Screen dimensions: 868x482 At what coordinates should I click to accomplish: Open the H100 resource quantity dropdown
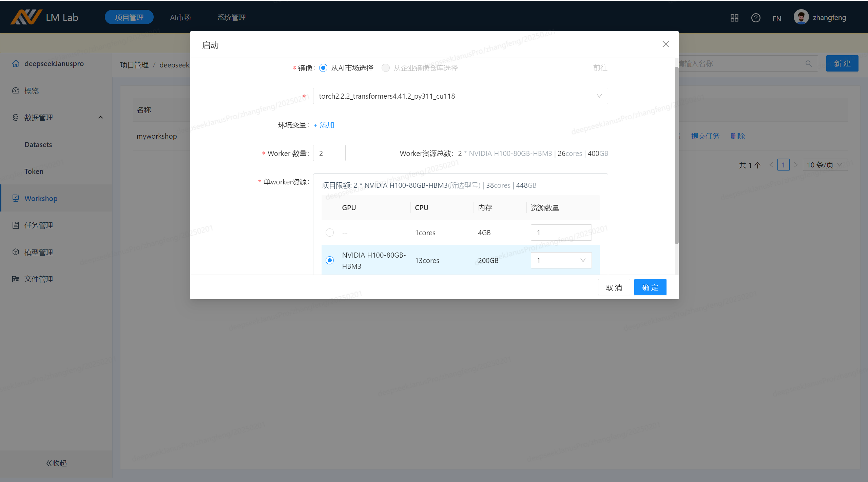tap(561, 260)
